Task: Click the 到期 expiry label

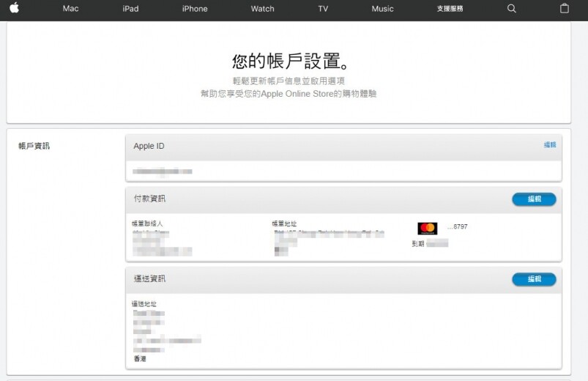Action: 417,243
